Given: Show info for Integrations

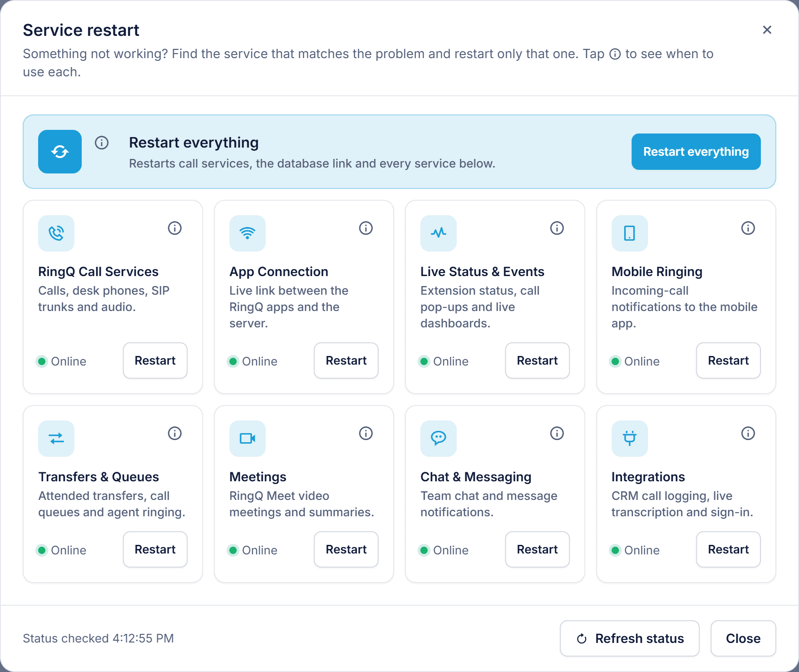Looking at the screenshot, I should pos(748,433).
